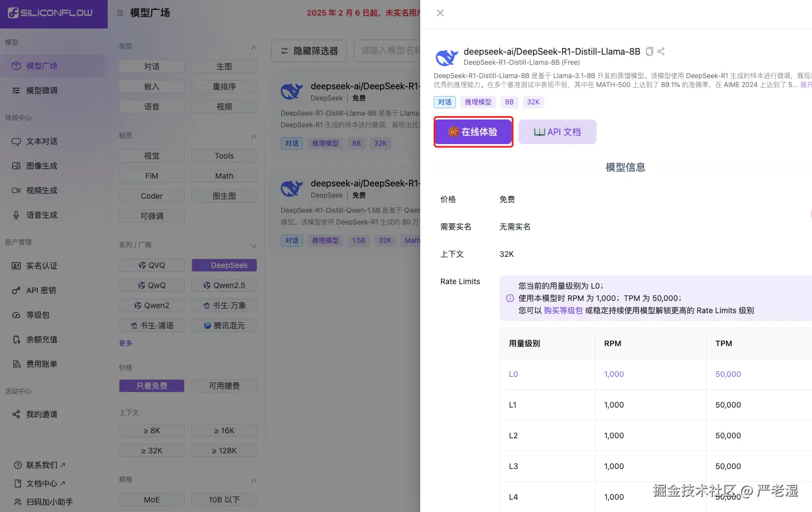Collapse the 标签 filter section
Viewport: 812px width, 512px height.
(x=254, y=136)
